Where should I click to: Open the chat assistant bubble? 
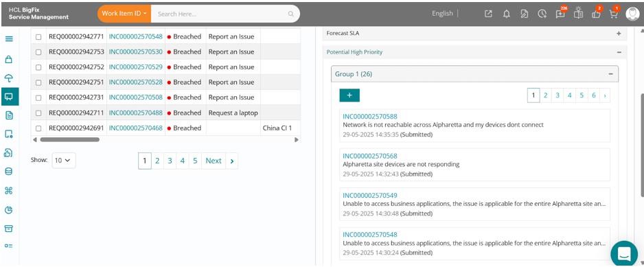(x=624, y=253)
